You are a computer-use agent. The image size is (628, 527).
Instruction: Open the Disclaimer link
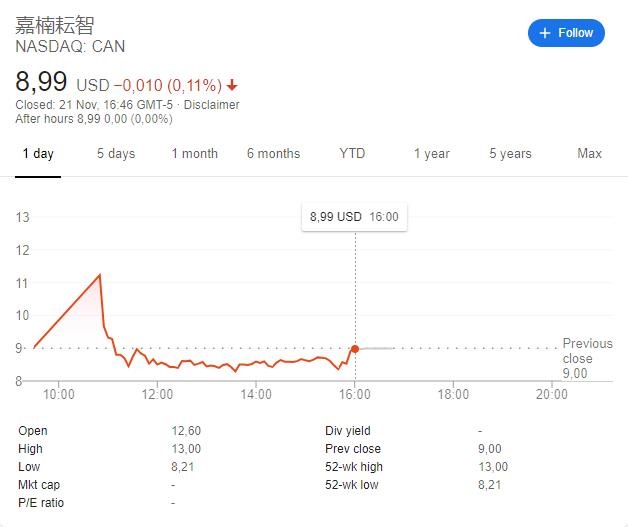(213, 104)
